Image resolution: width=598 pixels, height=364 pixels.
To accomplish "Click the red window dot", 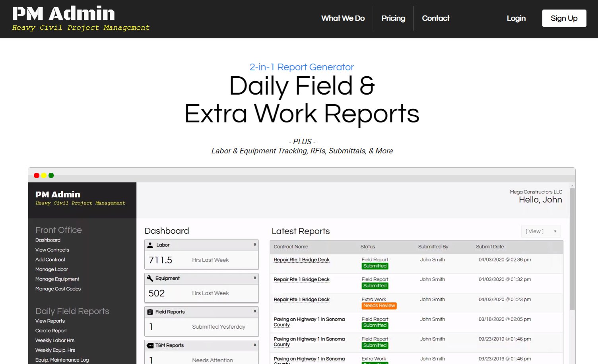I will tap(37, 175).
